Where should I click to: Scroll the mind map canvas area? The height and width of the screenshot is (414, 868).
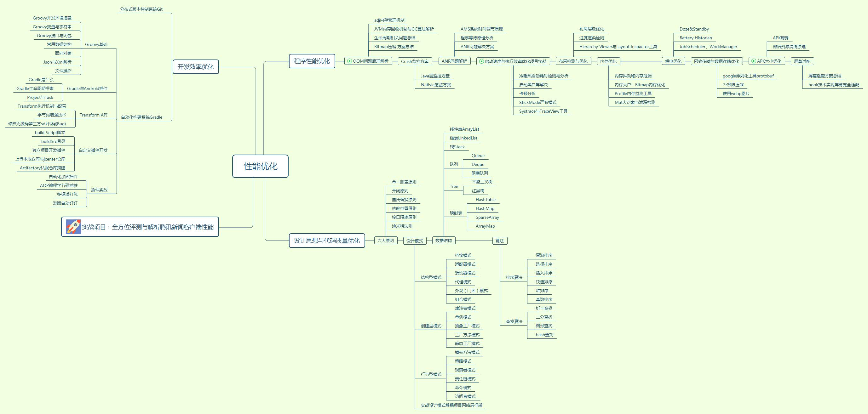point(434,207)
